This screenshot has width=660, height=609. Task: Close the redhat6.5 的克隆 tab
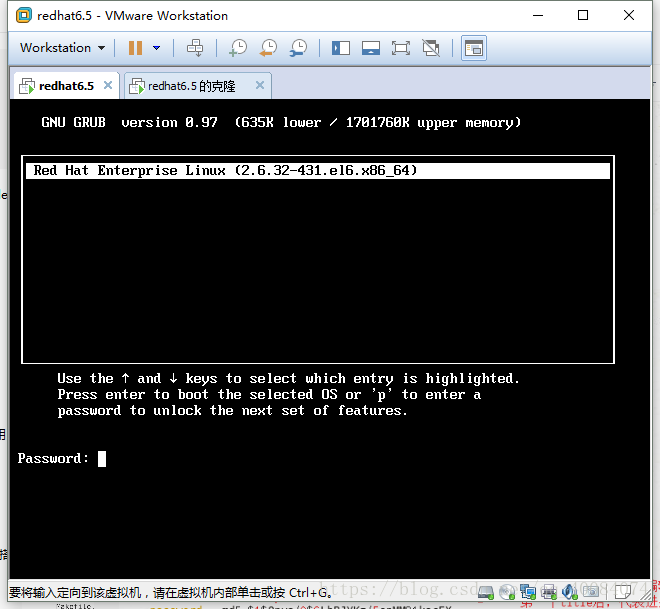260,85
